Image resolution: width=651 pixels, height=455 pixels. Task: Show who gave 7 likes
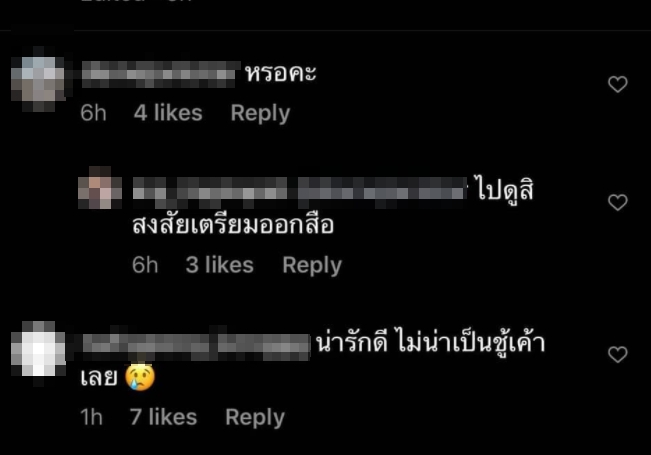coord(163,417)
